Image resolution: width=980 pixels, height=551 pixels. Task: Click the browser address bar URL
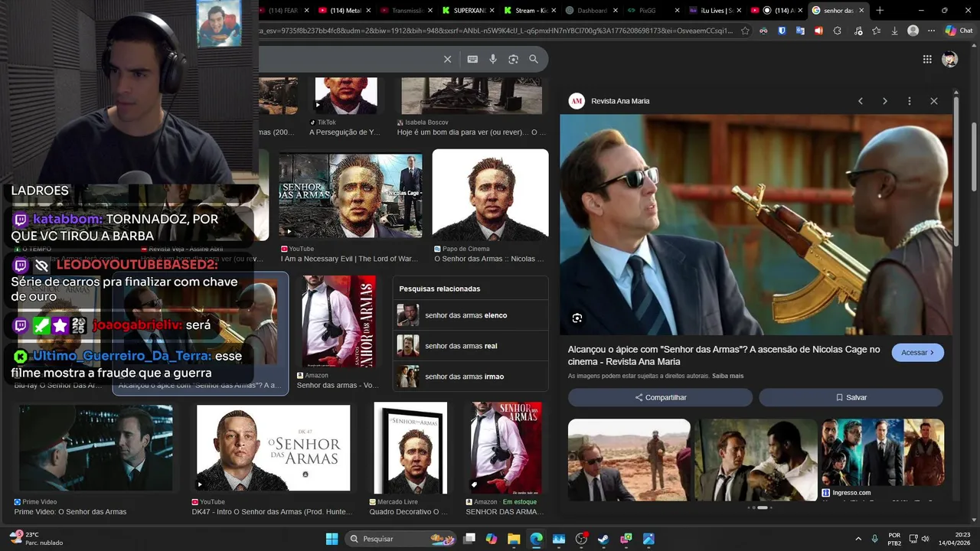tap(498, 31)
